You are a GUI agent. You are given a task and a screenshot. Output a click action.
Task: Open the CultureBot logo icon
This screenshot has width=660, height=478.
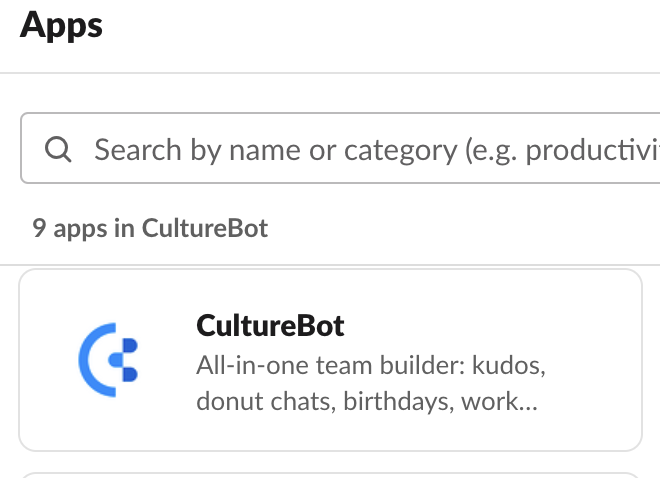[x=108, y=360]
